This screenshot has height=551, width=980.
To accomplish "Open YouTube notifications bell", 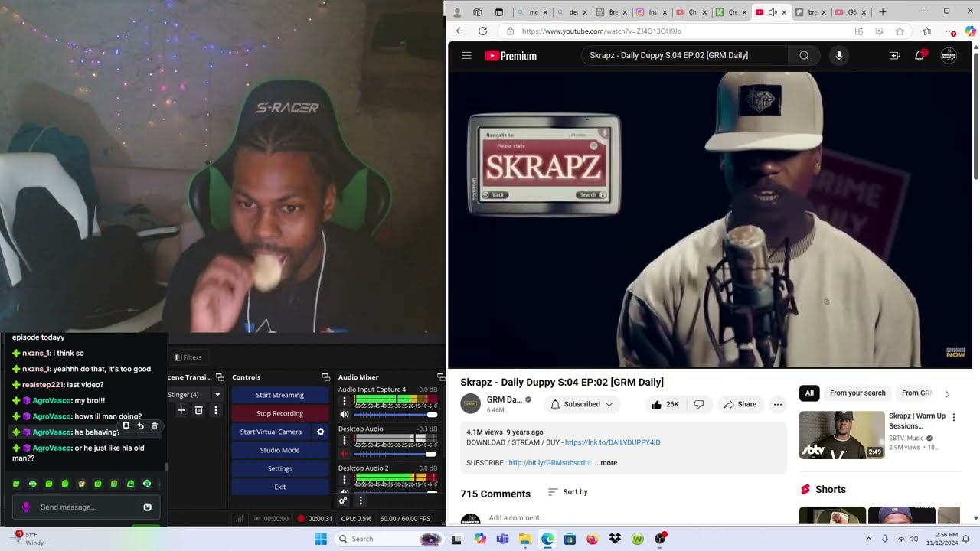I will pos(920,55).
